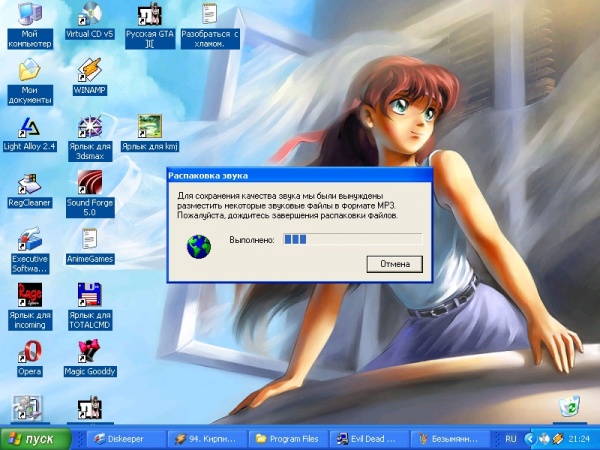Click the Распаковка звука dialog title bar
The image size is (600, 450).
click(x=300, y=176)
